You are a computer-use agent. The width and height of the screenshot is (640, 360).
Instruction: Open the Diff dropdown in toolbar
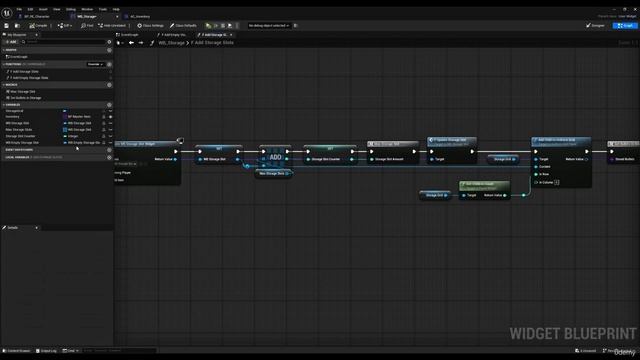click(64, 26)
